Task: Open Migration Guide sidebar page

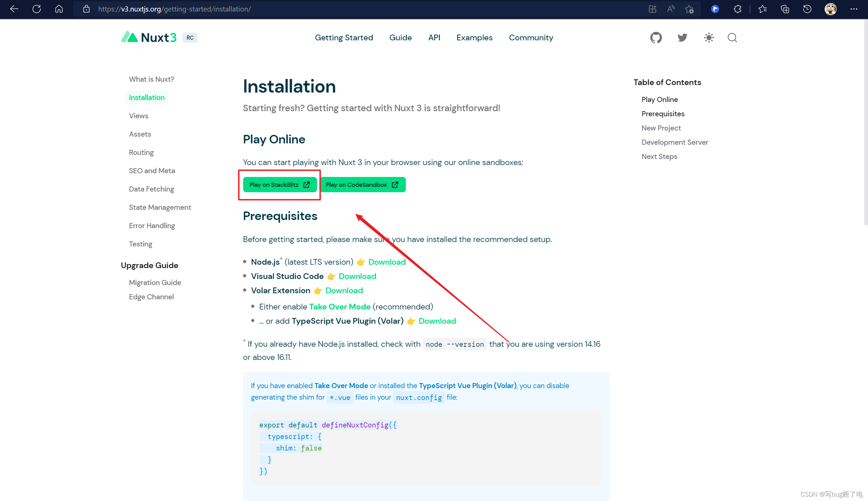Action: click(x=155, y=282)
